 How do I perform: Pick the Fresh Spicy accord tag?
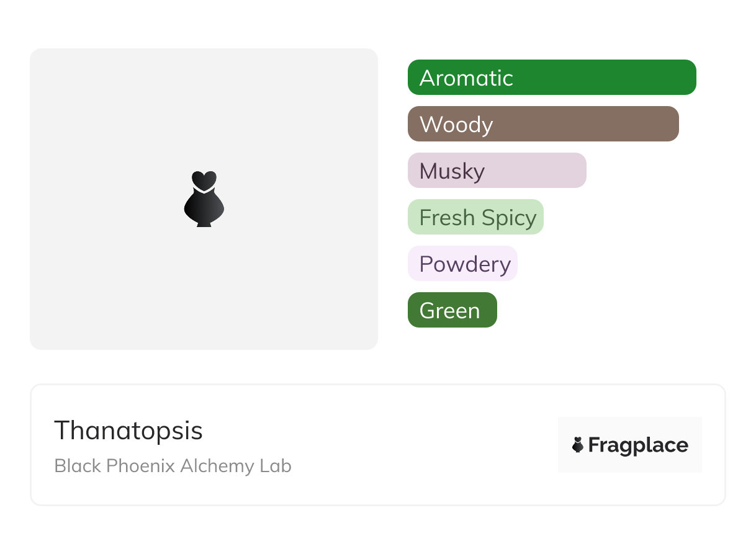tap(475, 217)
